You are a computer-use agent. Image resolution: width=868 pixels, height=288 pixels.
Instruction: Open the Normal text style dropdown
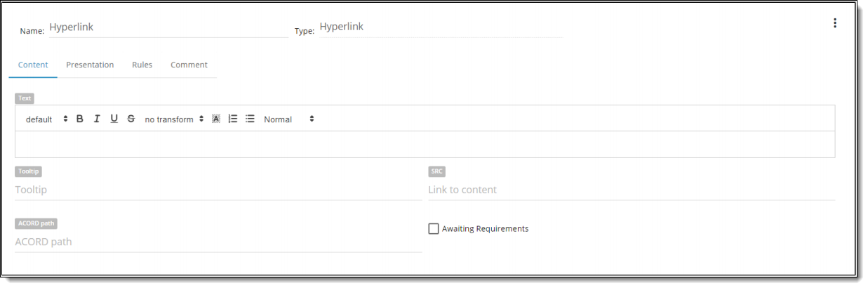click(289, 119)
